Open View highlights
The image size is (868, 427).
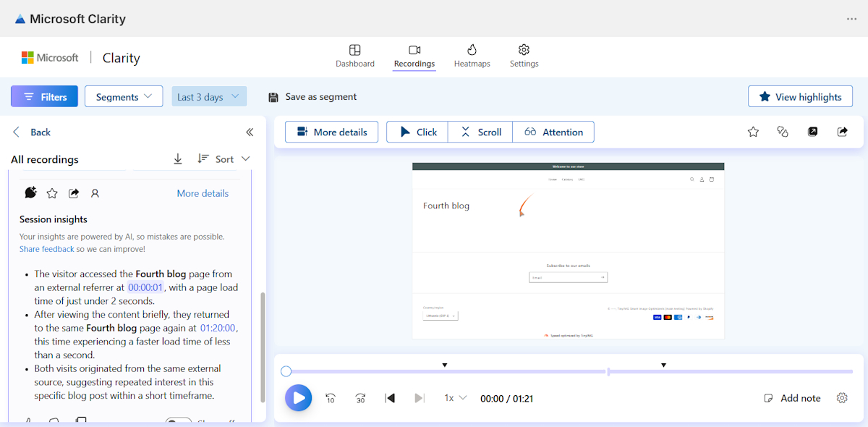click(x=800, y=96)
